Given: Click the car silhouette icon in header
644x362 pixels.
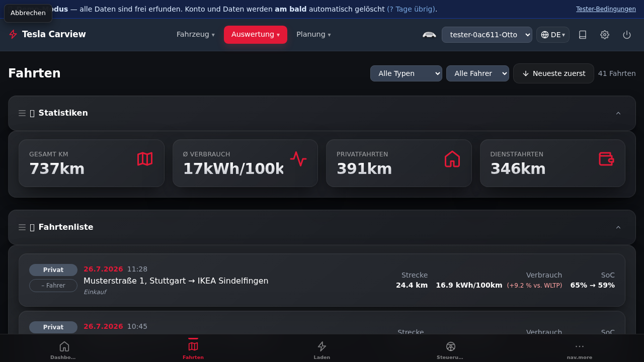Looking at the screenshot, I should (x=429, y=35).
